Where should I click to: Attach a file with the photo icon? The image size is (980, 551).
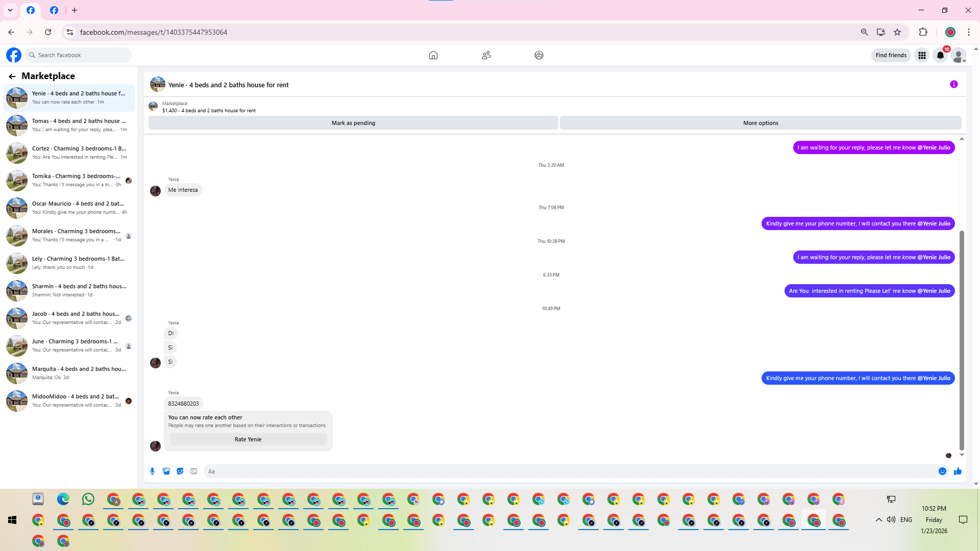[166, 471]
